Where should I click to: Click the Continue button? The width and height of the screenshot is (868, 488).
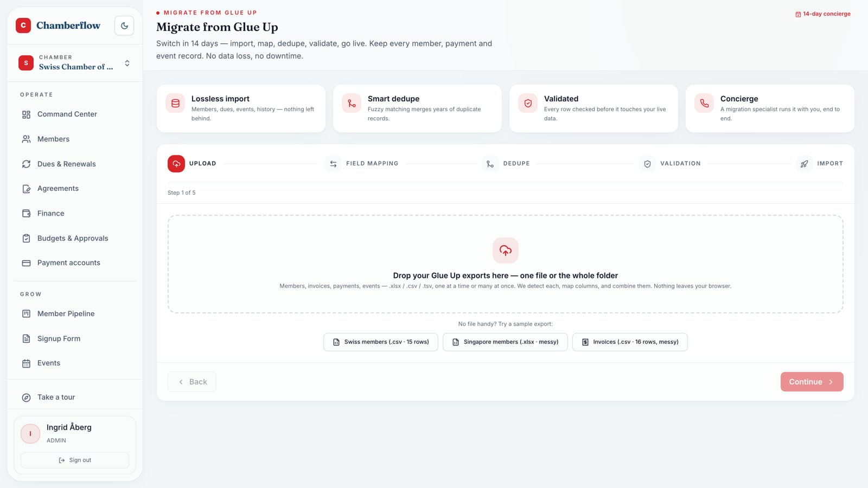pyautogui.click(x=812, y=382)
